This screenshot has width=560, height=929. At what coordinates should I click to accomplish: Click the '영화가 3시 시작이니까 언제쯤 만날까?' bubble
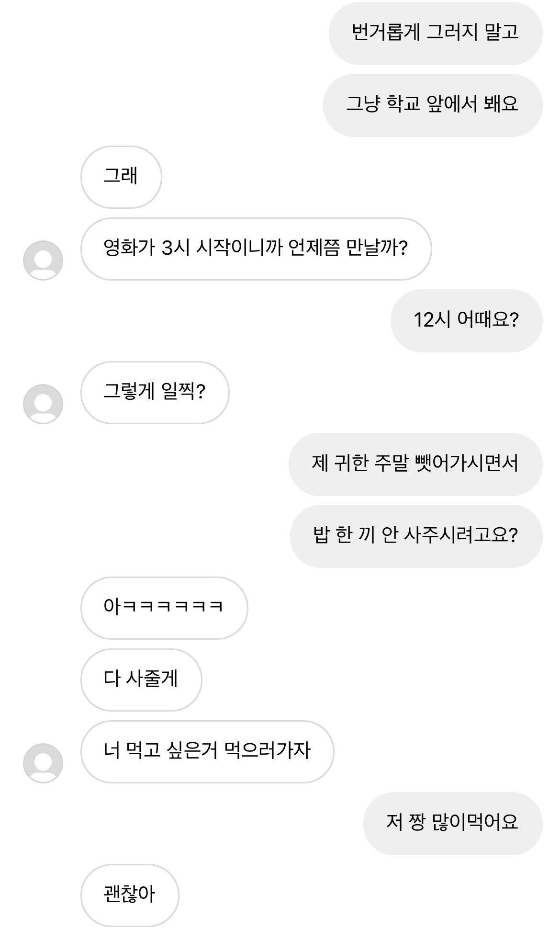pyautogui.click(x=256, y=249)
